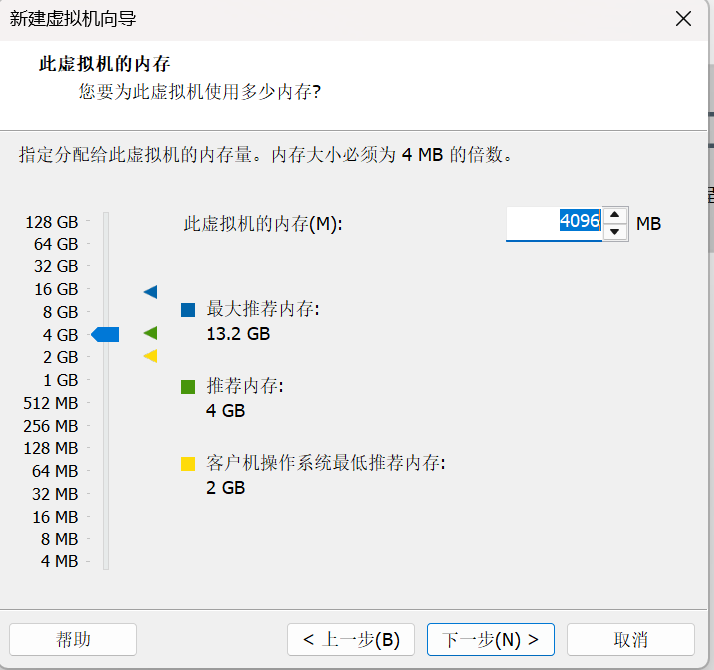714x670 pixels.
Task: Click the 客户机操作系统最低推荐内存 label text
Action: 326,463
